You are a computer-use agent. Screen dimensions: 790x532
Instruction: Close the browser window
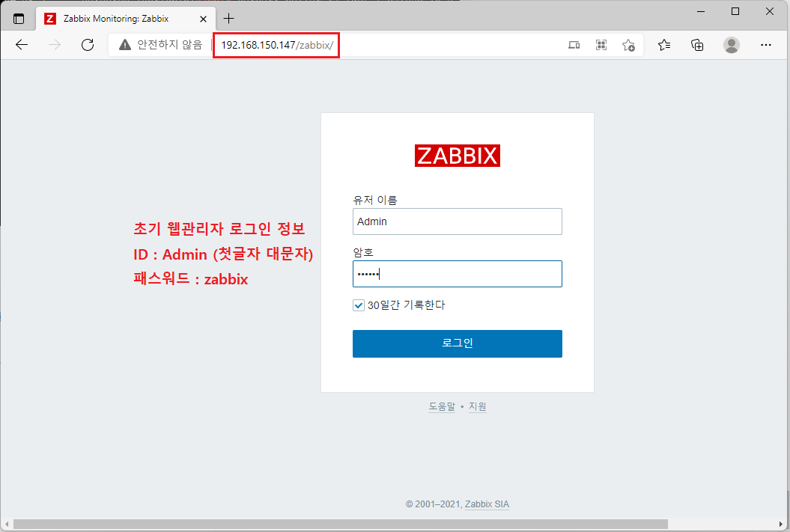[x=769, y=11]
